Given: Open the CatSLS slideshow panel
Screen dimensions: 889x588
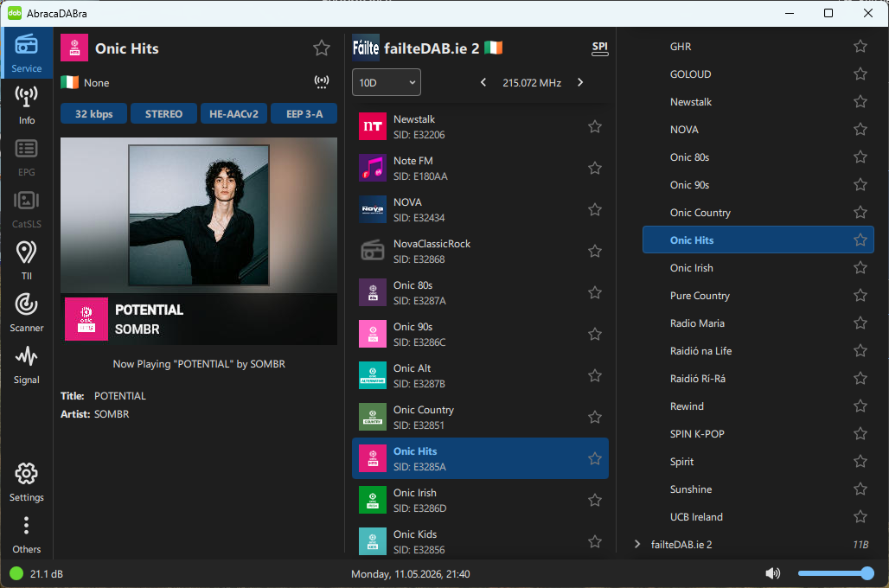Looking at the screenshot, I should tap(26, 209).
